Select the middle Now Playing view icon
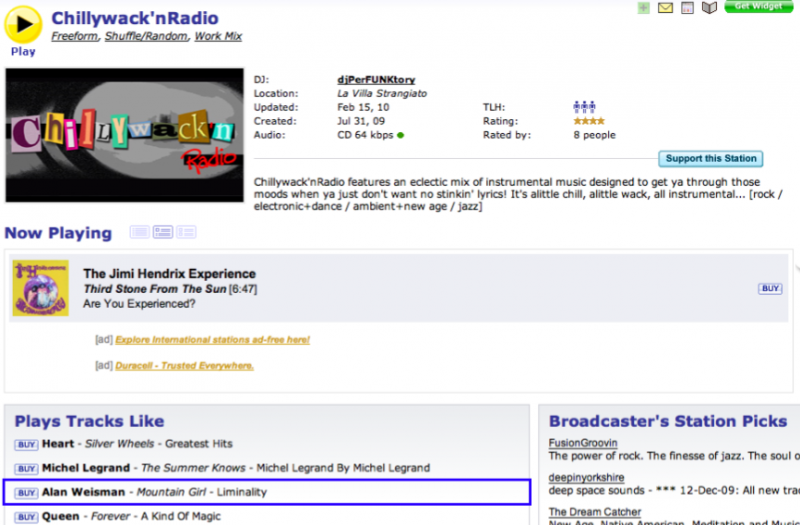Image resolution: width=800 pixels, height=525 pixels. click(x=163, y=233)
